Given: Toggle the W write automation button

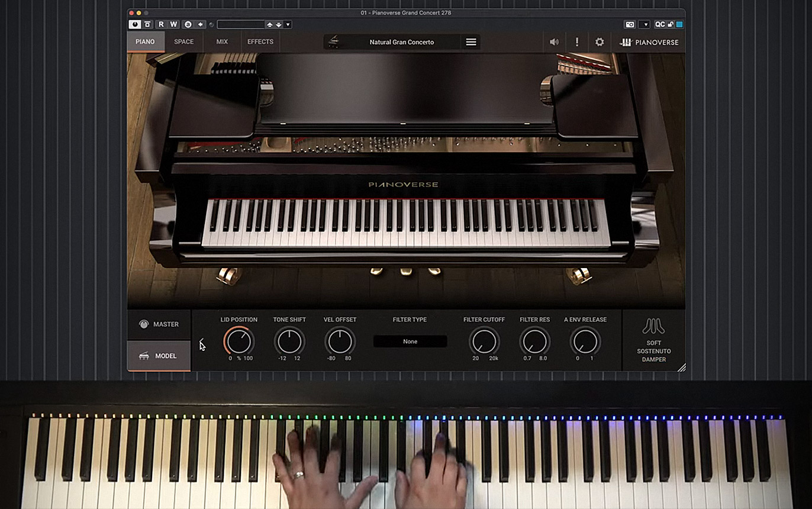Looking at the screenshot, I should tap(173, 24).
